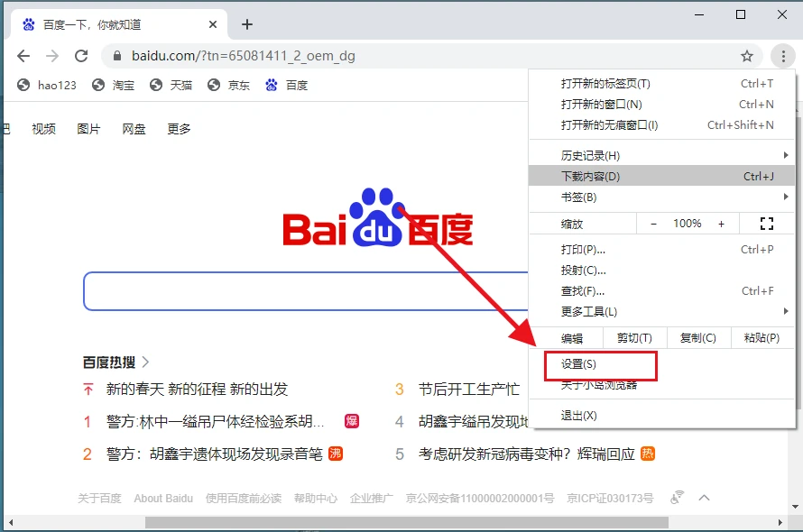
Task: Expand the 更多工具(L) submenu
Action: 661,311
